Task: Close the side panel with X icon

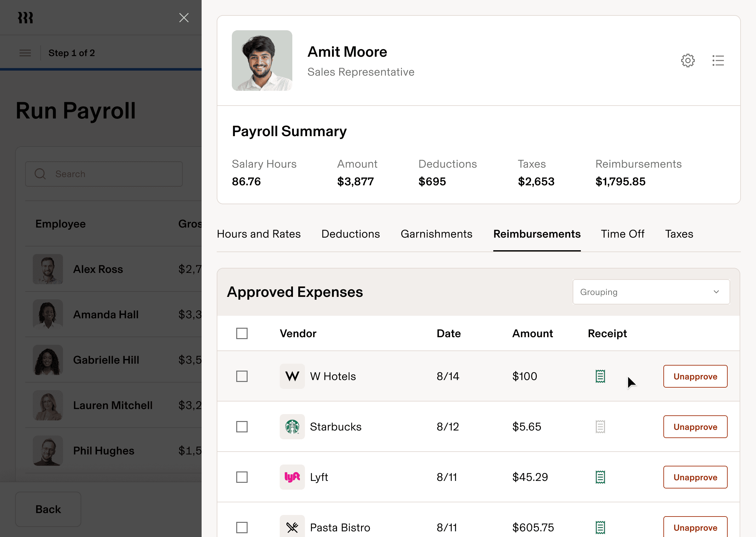Action: point(184,18)
